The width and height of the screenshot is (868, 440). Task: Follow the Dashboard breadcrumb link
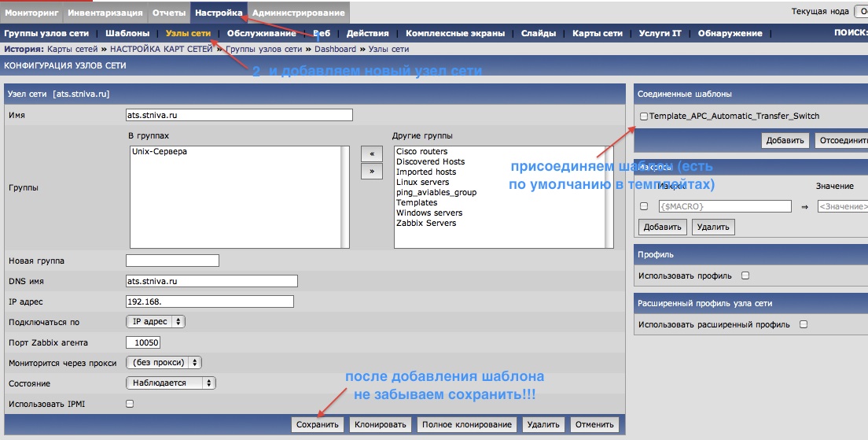(336, 49)
